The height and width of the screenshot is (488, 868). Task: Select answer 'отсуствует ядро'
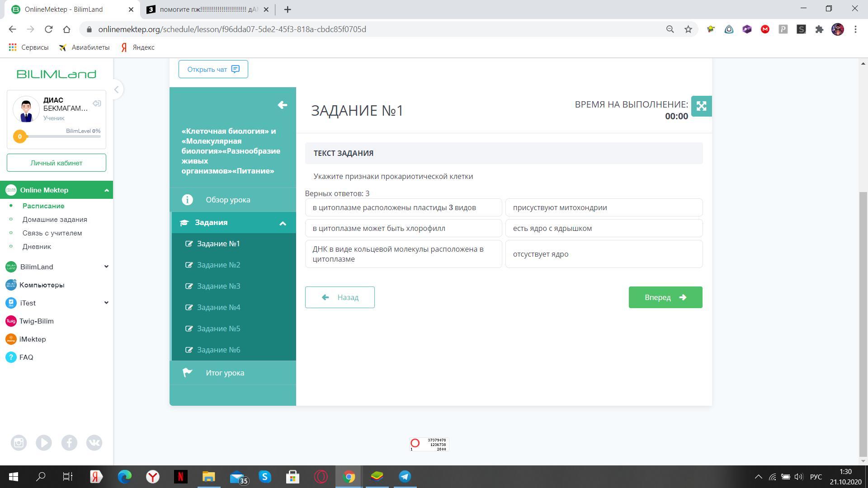tap(604, 254)
